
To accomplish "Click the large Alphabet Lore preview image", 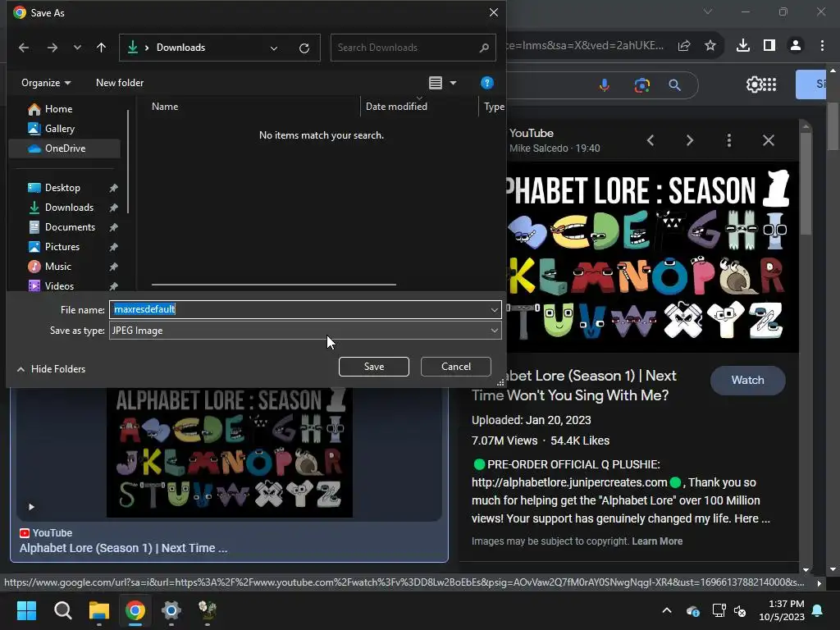I will [x=651, y=257].
